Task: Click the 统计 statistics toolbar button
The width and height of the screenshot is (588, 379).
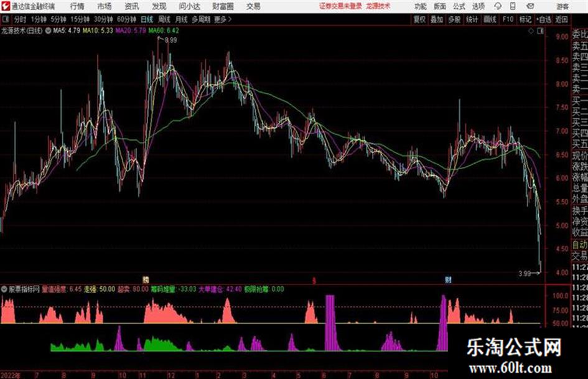Action: point(472,19)
